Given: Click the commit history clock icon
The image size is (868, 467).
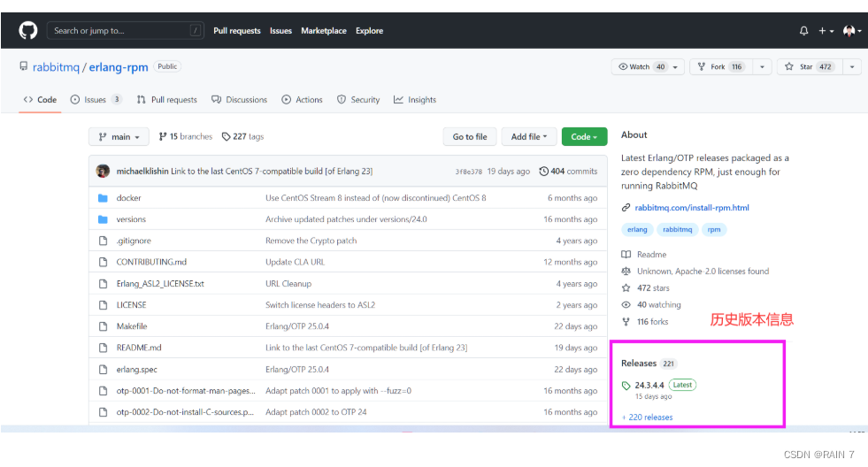Looking at the screenshot, I should point(543,171).
